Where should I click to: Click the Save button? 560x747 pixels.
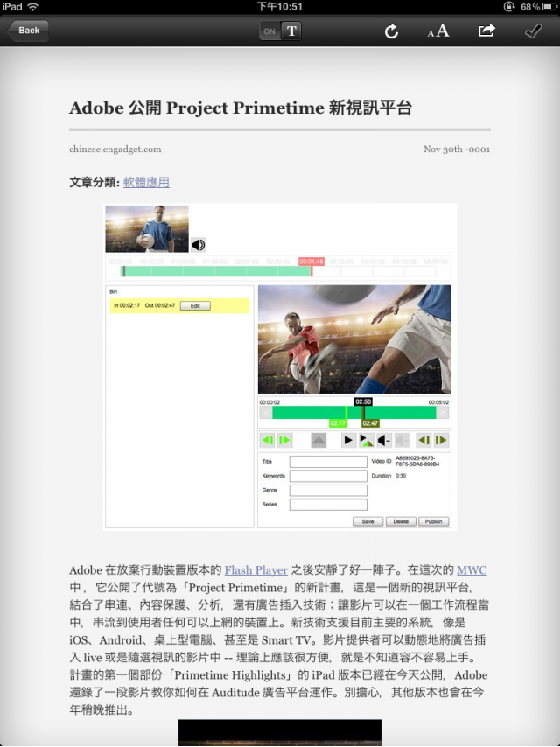coord(367,521)
